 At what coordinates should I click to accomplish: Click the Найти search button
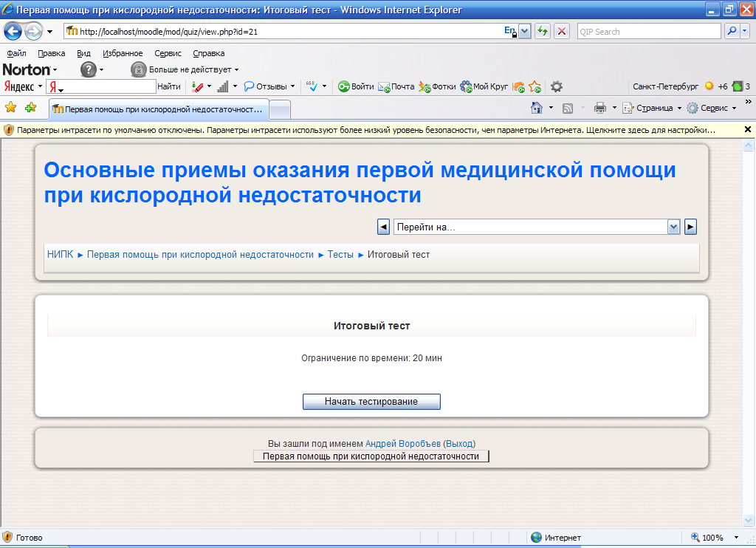(x=169, y=86)
